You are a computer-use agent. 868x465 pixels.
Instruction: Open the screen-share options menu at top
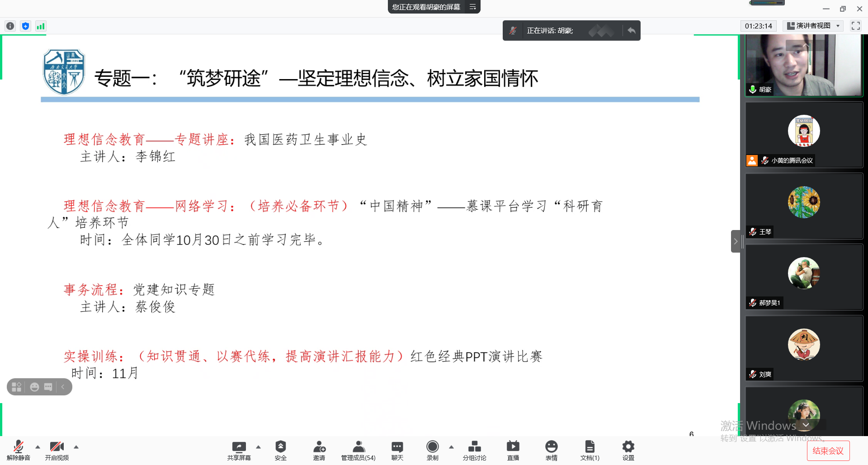coord(473,7)
